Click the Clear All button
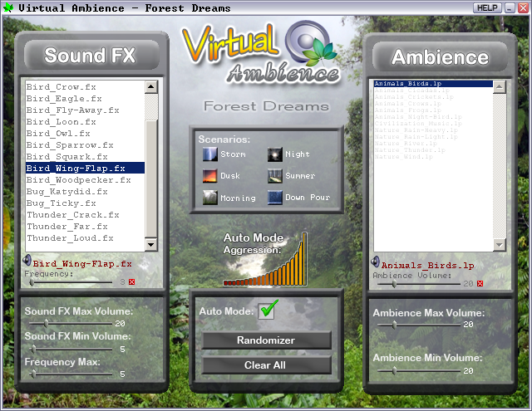Viewport: 532px width, 411px height. tap(266, 365)
